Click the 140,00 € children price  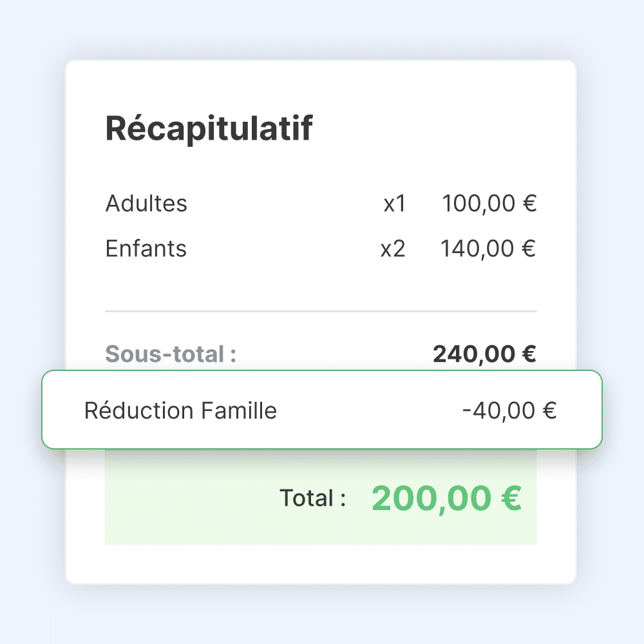tap(488, 249)
